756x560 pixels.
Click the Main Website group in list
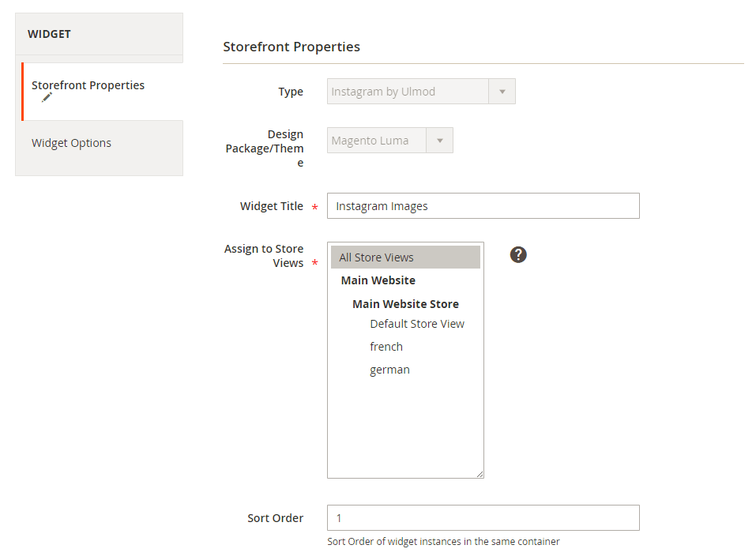pos(378,280)
